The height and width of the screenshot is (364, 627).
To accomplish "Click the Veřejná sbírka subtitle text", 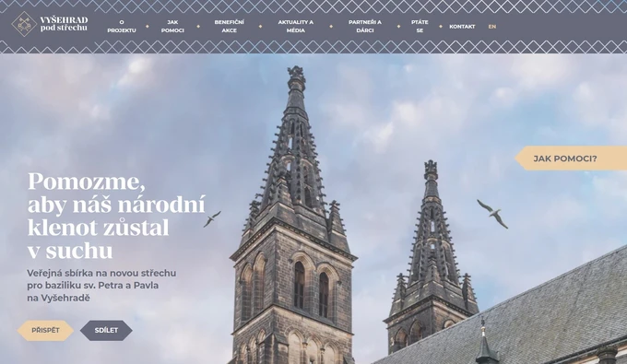I will tap(101, 286).
